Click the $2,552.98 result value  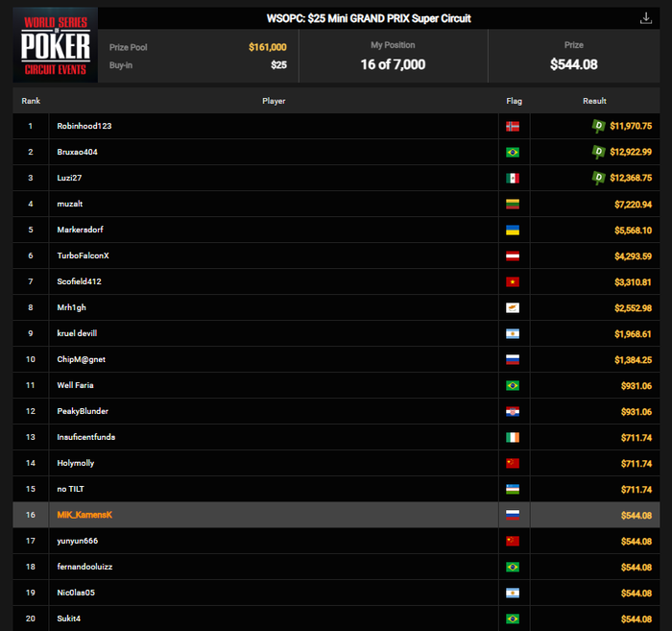633,308
